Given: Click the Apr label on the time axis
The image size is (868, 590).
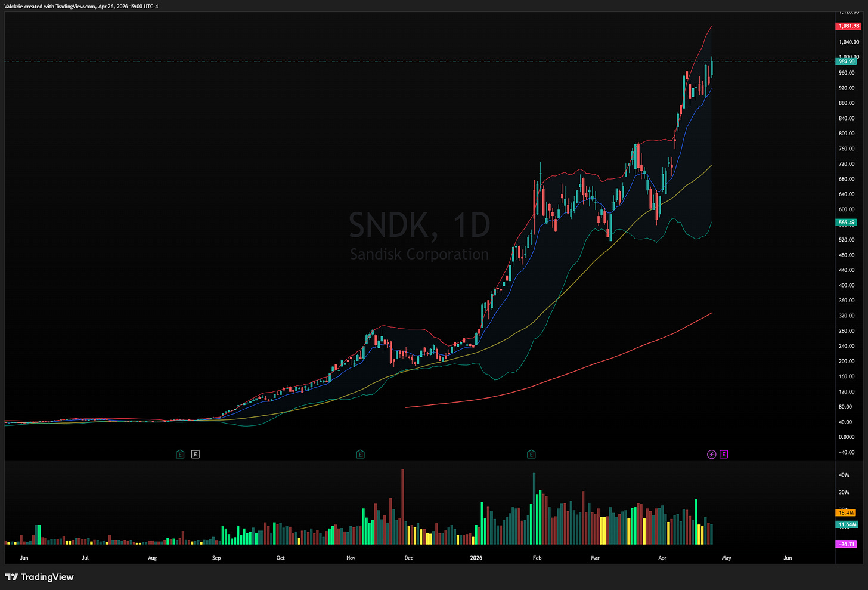Looking at the screenshot, I should tap(662, 558).
